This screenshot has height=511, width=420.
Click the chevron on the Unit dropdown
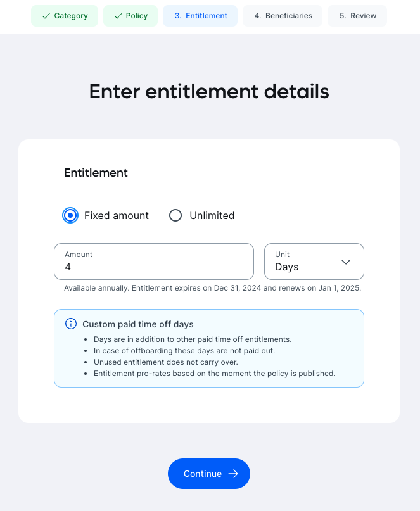pyautogui.click(x=346, y=262)
